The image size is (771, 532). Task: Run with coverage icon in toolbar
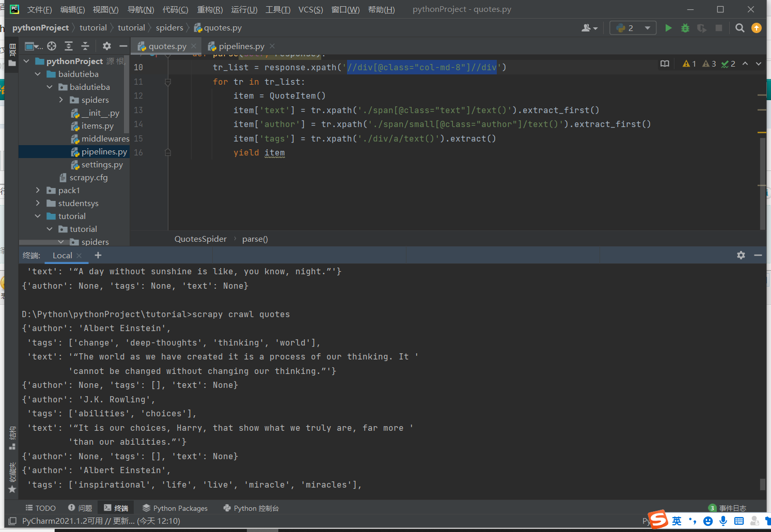click(702, 28)
